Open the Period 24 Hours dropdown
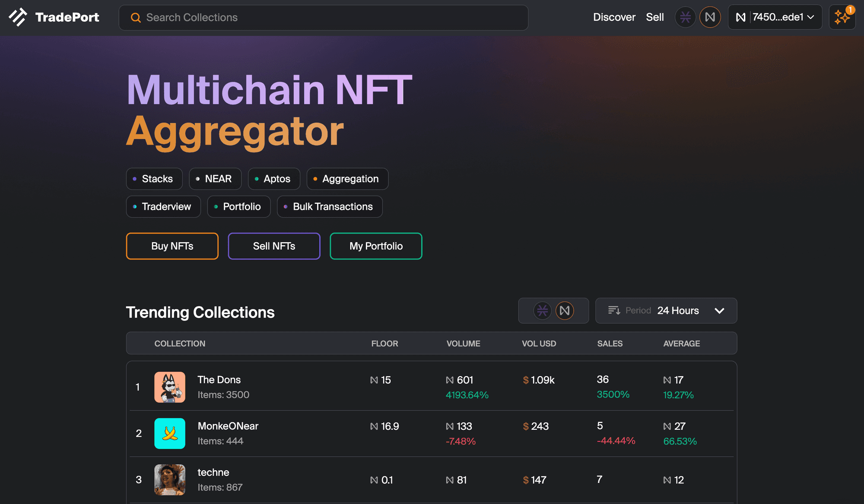This screenshot has height=504, width=864. click(x=677, y=311)
